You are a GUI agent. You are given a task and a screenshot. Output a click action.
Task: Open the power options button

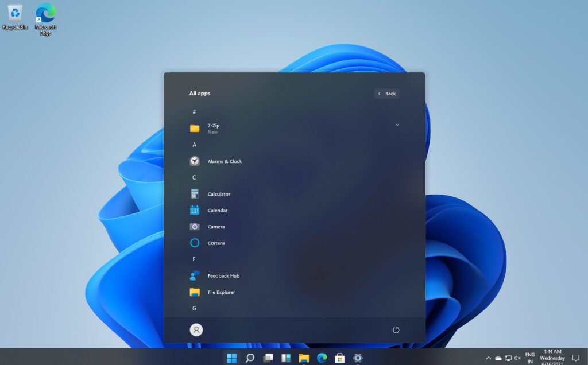(396, 329)
